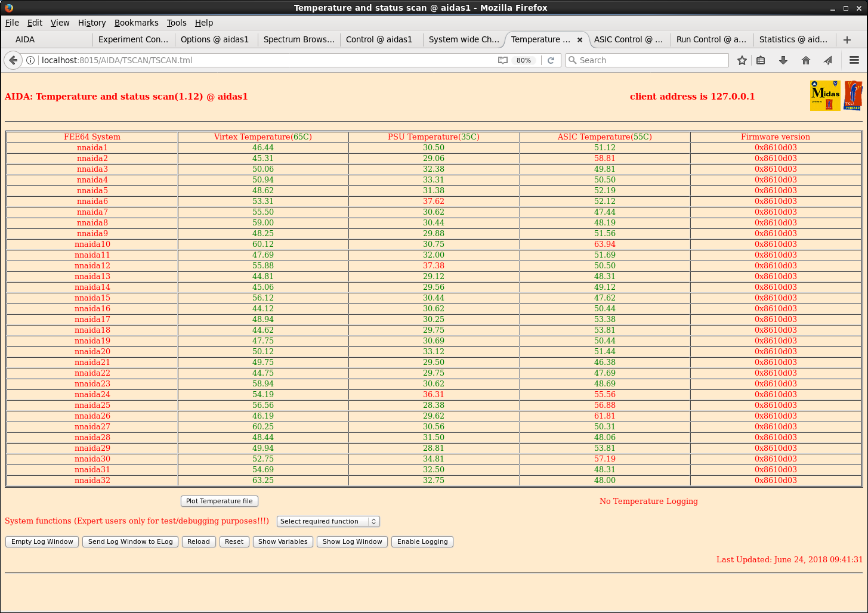
Task: Click the Empty Log Window button
Action: click(x=42, y=541)
